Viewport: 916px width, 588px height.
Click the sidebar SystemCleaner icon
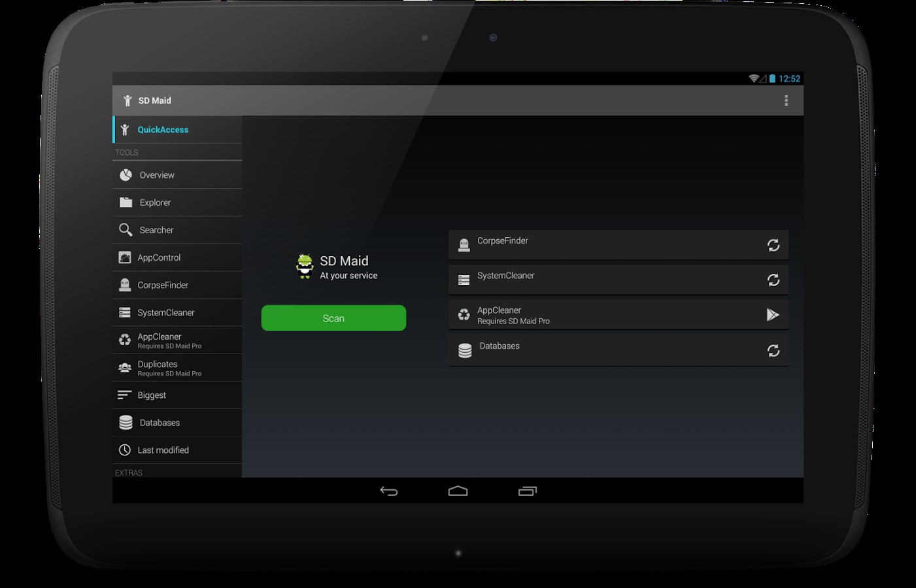tap(125, 312)
